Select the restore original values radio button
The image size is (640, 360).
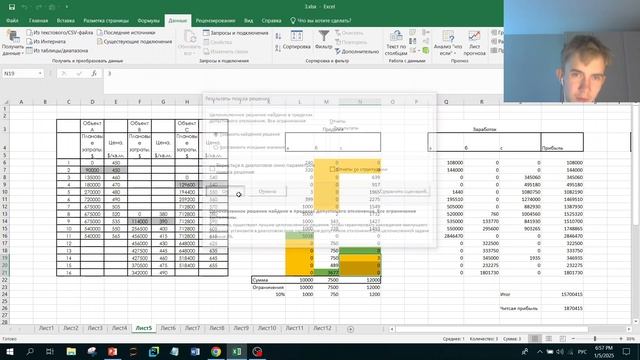216,147
